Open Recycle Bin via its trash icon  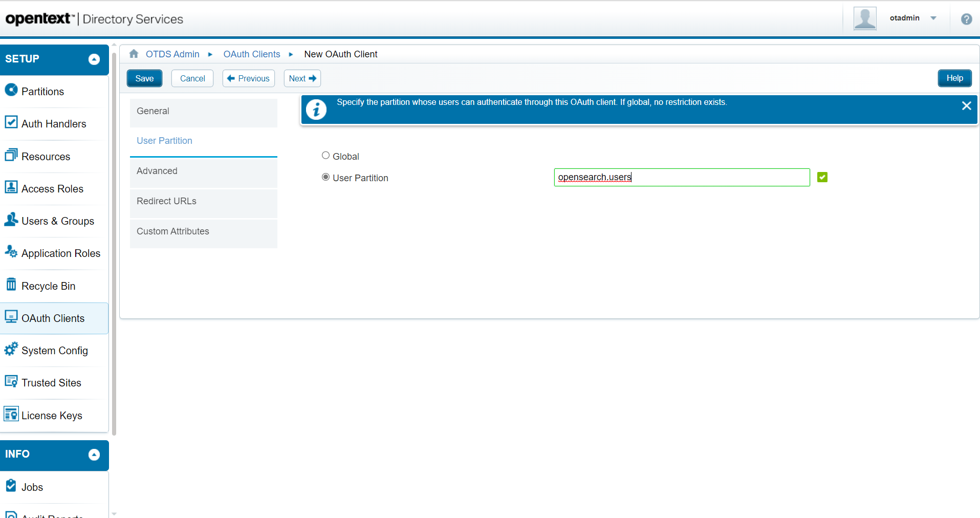point(11,284)
